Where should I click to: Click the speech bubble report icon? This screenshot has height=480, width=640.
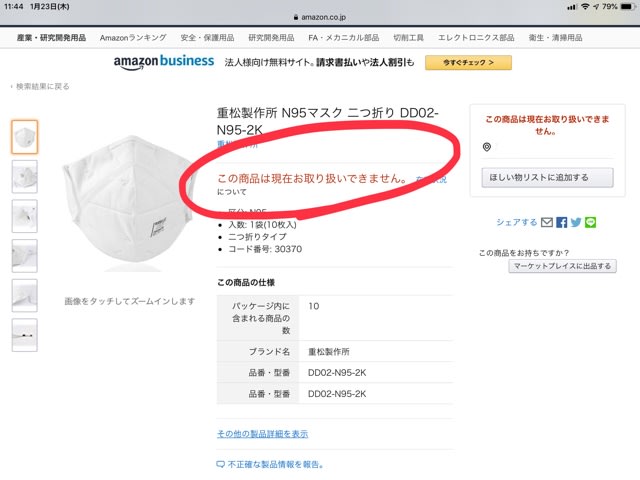coord(220,464)
